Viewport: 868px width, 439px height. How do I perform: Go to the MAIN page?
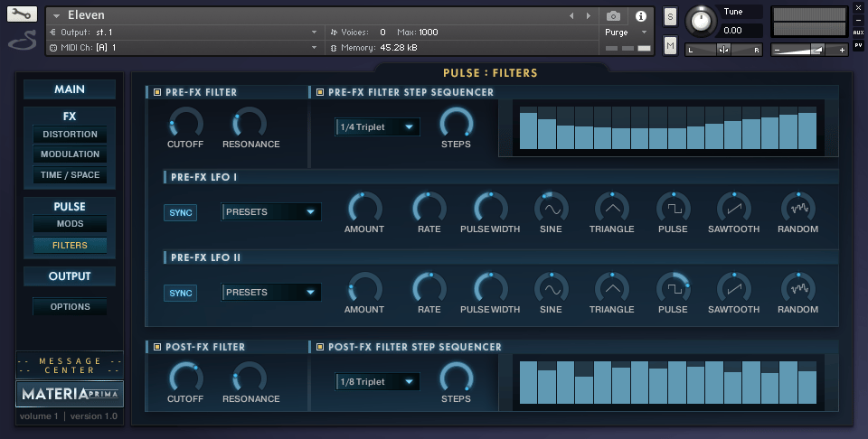70,89
